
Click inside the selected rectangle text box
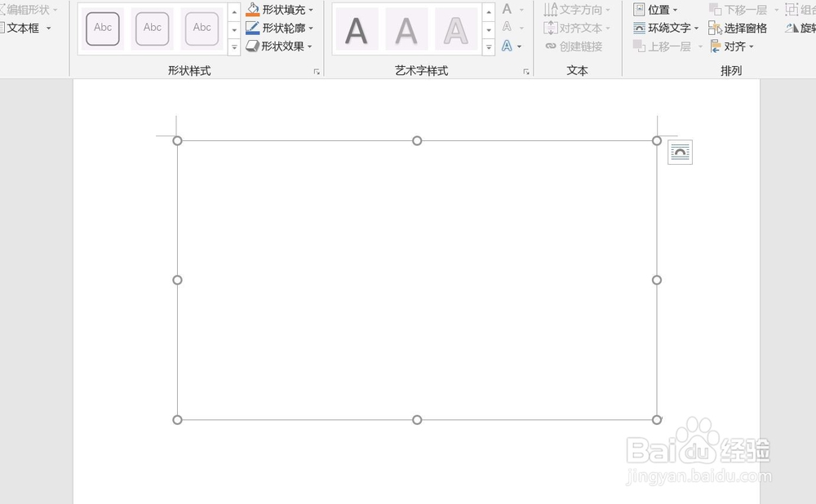pos(417,281)
